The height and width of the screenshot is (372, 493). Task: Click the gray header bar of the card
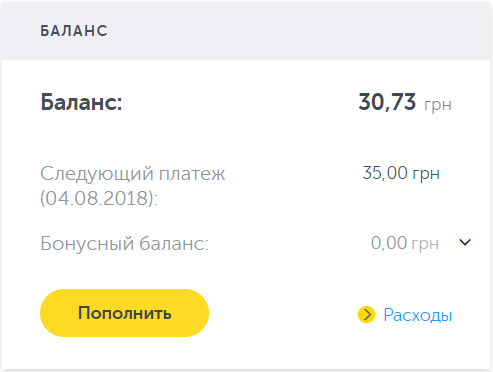pos(246,31)
